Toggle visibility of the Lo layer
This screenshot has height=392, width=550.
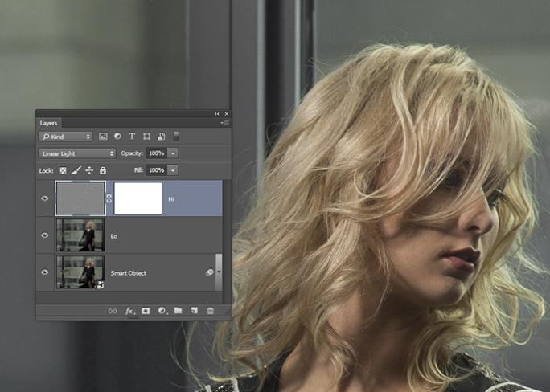pyautogui.click(x=45, y=235)
